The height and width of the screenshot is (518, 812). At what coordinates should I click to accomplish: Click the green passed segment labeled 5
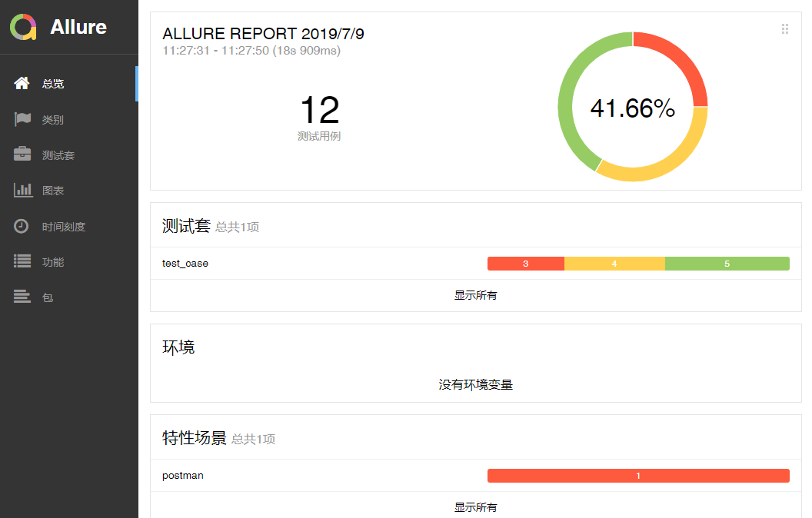(727, 264)
